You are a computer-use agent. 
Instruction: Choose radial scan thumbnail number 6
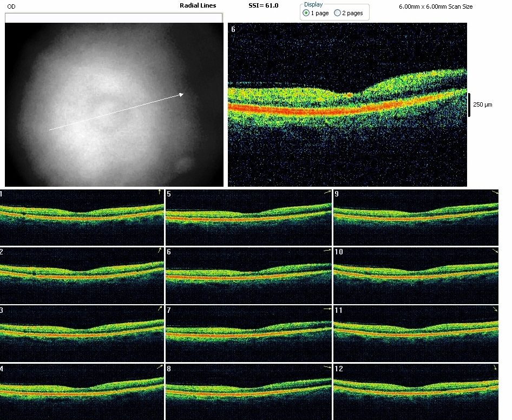tap(248, 274)
